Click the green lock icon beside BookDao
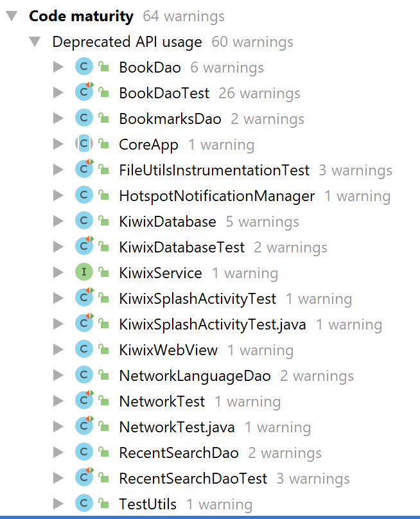The width and height of the screenshot is (420, 519). tap(103, 67)
